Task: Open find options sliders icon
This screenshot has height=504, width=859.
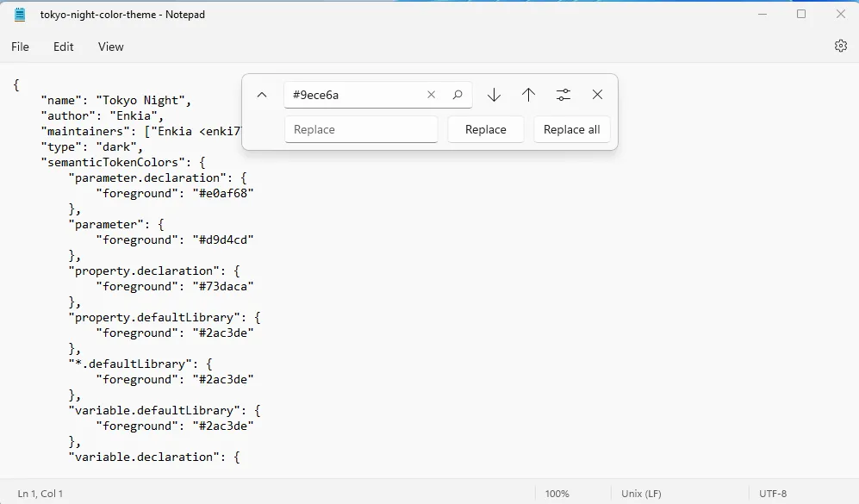Action: tap(563, 95)
